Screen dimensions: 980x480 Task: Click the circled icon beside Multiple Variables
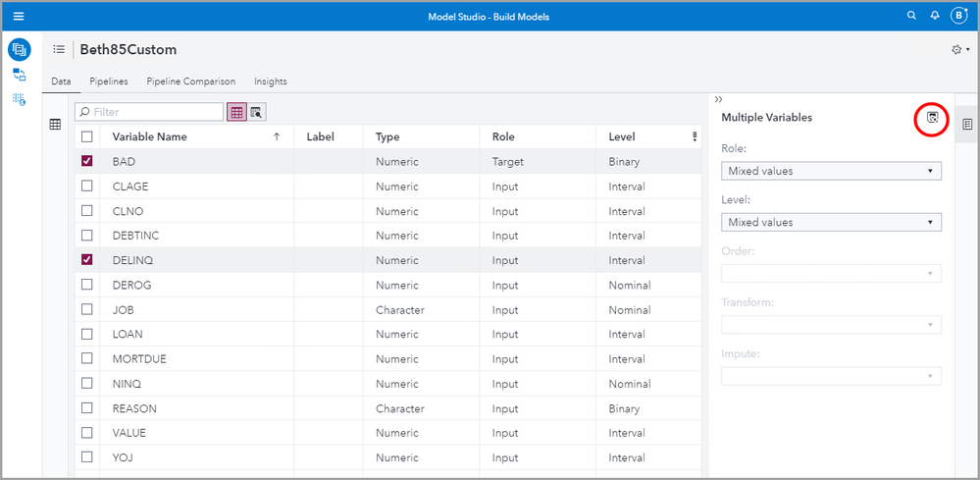(932, 118)
